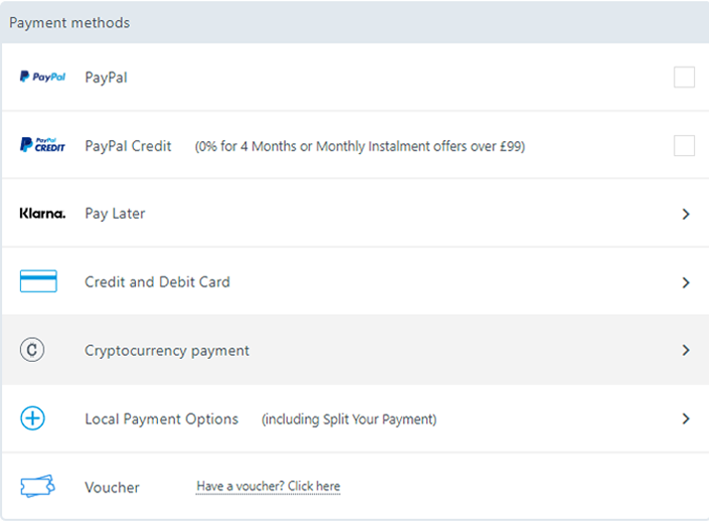Click the PayPal logo icon

43,77
